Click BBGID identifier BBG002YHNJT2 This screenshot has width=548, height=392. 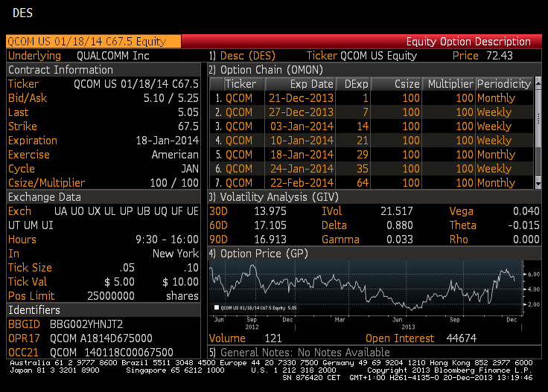[x=86, y=324]
